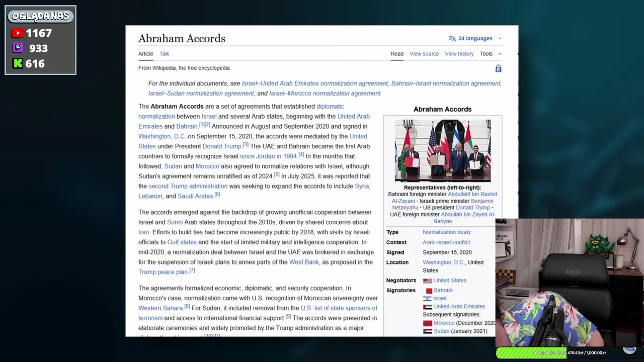The image size is (644, 362).
Task: Click the Sunni link
Action: point(175,222)
